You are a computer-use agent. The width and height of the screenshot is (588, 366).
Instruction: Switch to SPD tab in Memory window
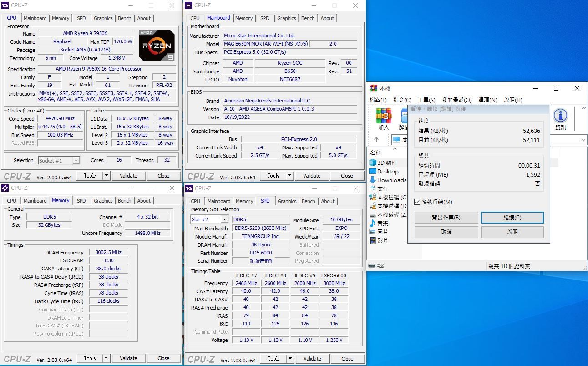click(x=81, y=201)
